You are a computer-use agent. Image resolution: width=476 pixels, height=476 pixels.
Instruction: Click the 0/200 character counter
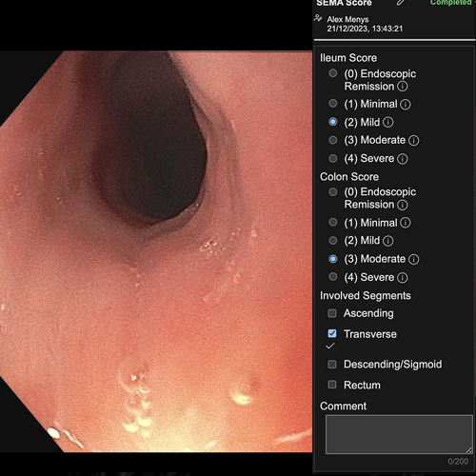pos(458,462)
